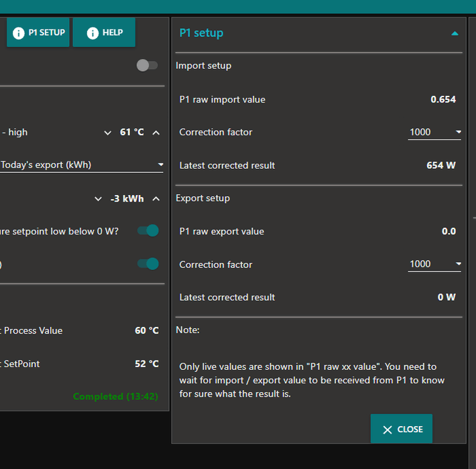Viewport: 476px width, 469px height.
Task: Click the 60 °C Process Value reading
Action: (146, 330)
